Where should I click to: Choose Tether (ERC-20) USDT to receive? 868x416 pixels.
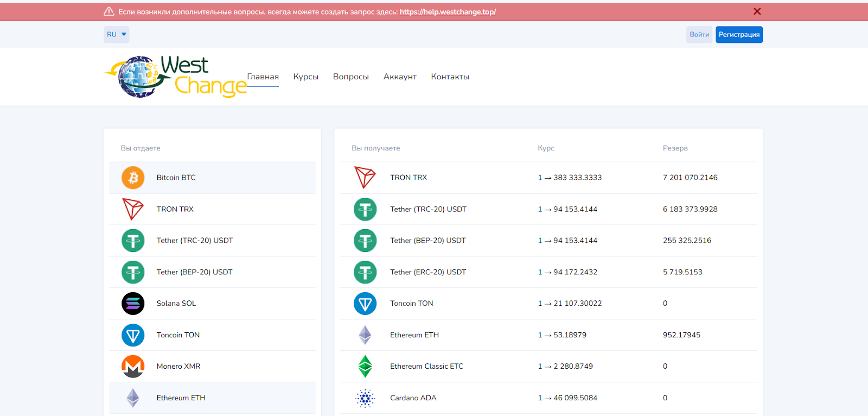point(548,272)
